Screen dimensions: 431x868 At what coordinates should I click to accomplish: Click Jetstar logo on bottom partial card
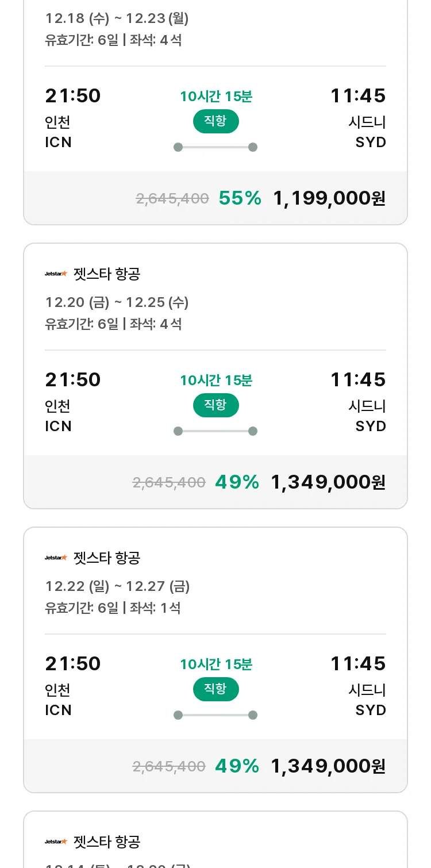pyautogui.click(x=56, y=842)
